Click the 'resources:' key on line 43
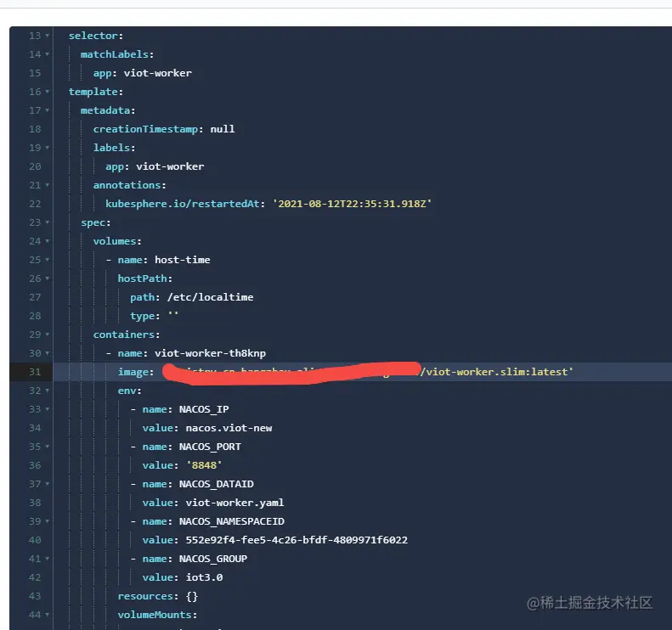Viewport: 672px width, 630px height. point(149,596)
